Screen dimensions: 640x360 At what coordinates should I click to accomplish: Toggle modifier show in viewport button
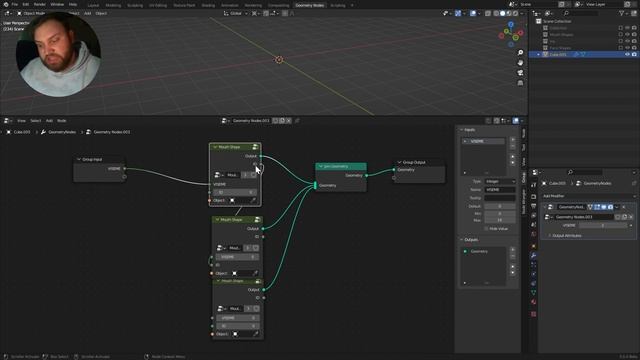click(604, 207)
